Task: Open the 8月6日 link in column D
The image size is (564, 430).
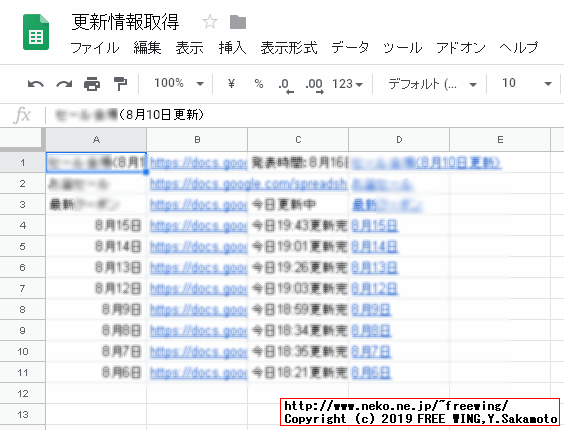Action: pyautogui.click(x=371, y=372)
